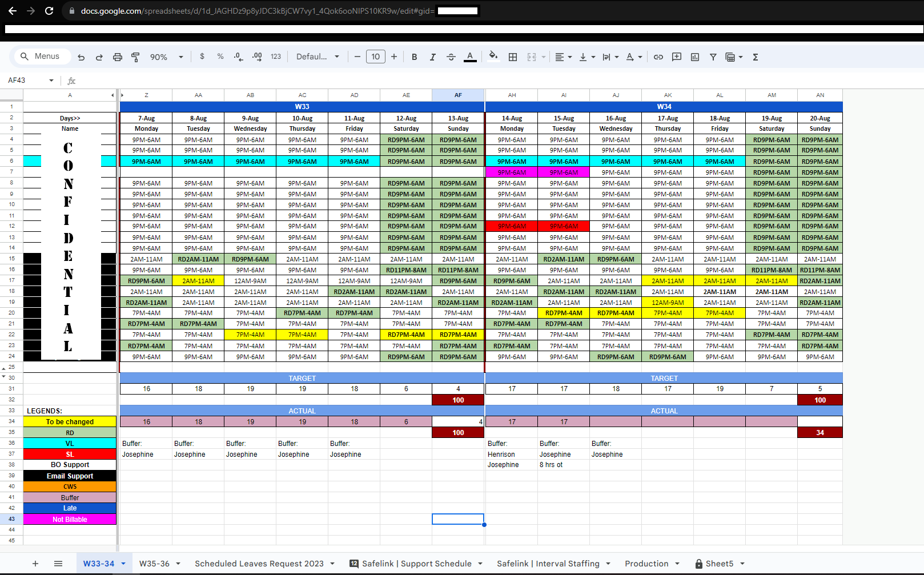Format as percent with the % icon
Viewport: 924px width, 575px height.
click(220, 57)
